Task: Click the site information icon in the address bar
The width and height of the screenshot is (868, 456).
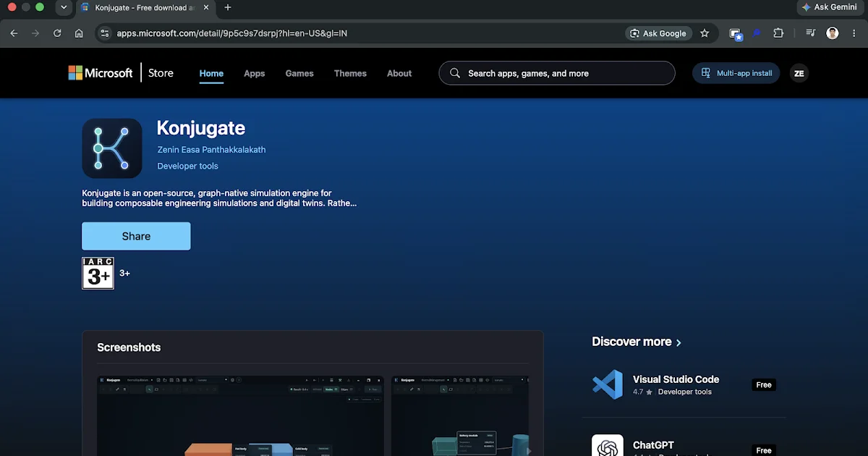Action: click(x=104, y=33)
